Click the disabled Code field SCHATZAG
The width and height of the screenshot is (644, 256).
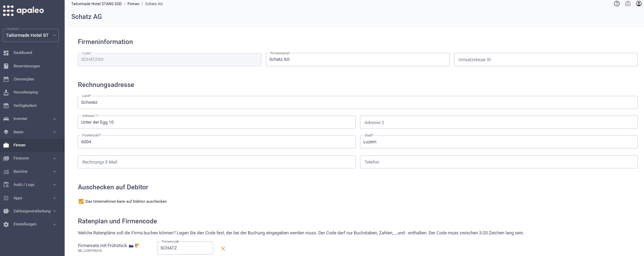point(170,59)
